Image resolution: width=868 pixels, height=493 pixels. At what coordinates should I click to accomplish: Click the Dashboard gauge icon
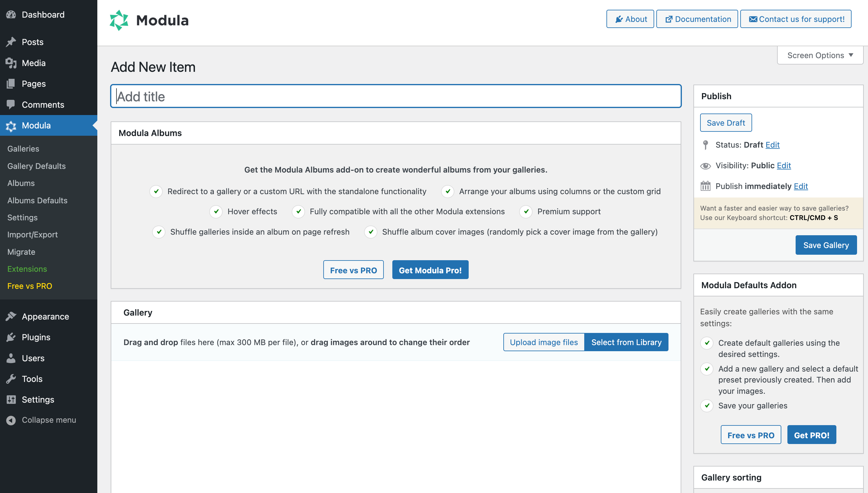tap(11, 15)
